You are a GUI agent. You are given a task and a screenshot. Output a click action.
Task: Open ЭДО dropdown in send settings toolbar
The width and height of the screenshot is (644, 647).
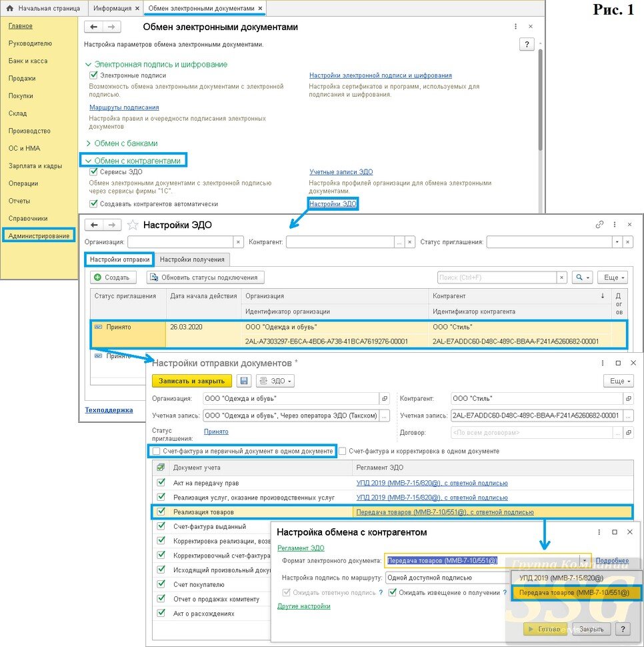275,381
